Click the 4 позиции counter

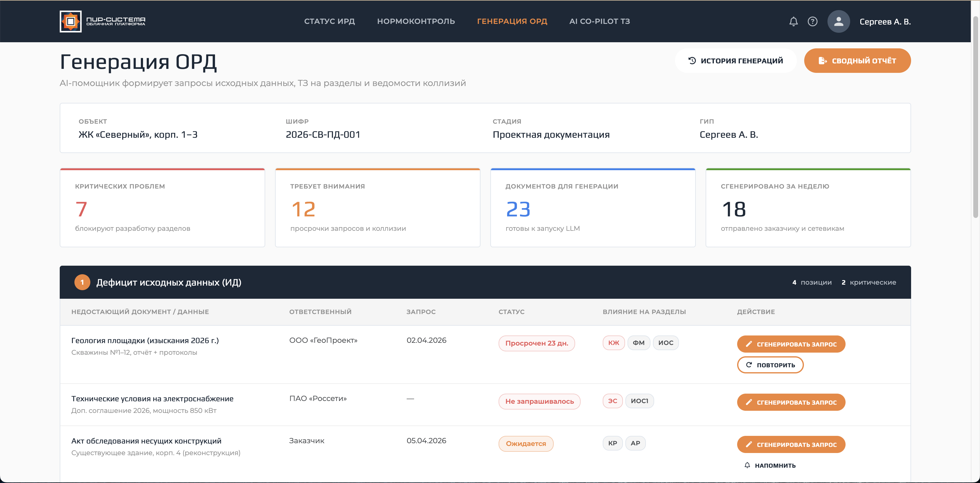(x=812, y=282)
